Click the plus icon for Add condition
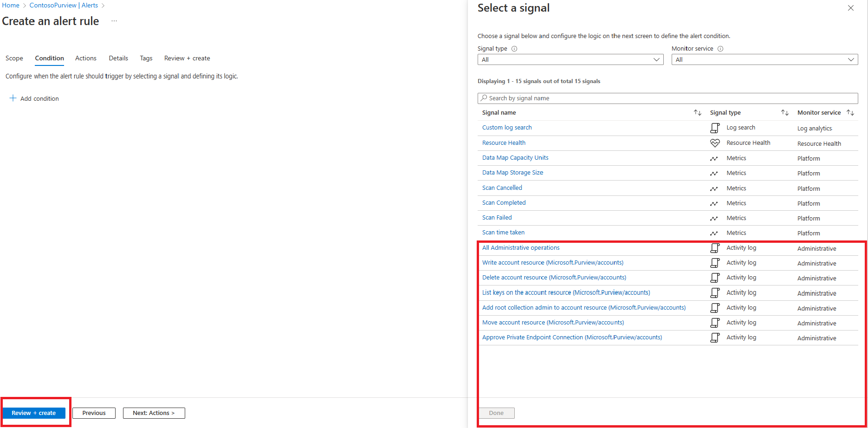Screen dimensions: 868x428 (x=13, y=98)
